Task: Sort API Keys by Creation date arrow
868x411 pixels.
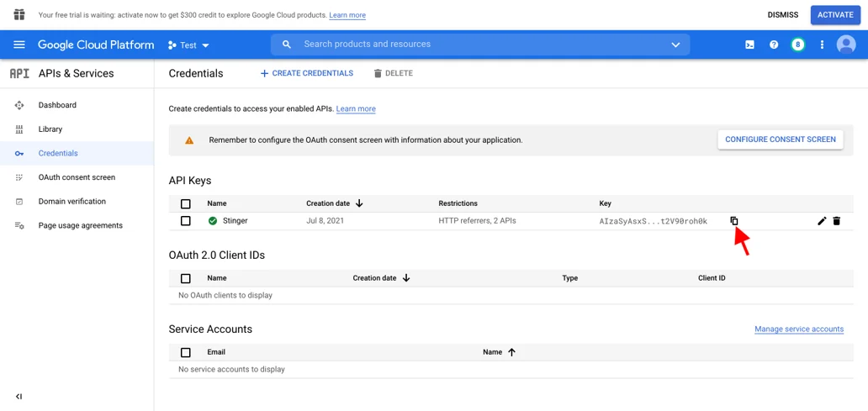Action: [358, 203]
